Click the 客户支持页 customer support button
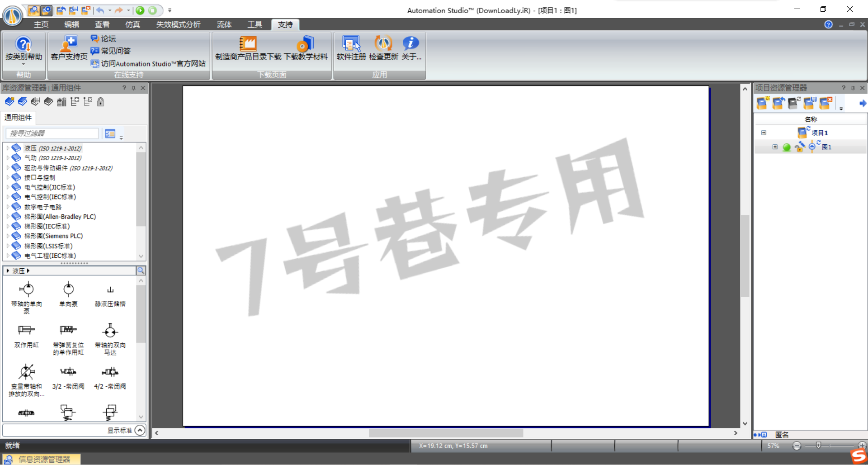The height and width of the screenshot is (465, 868). pos(69,48)
